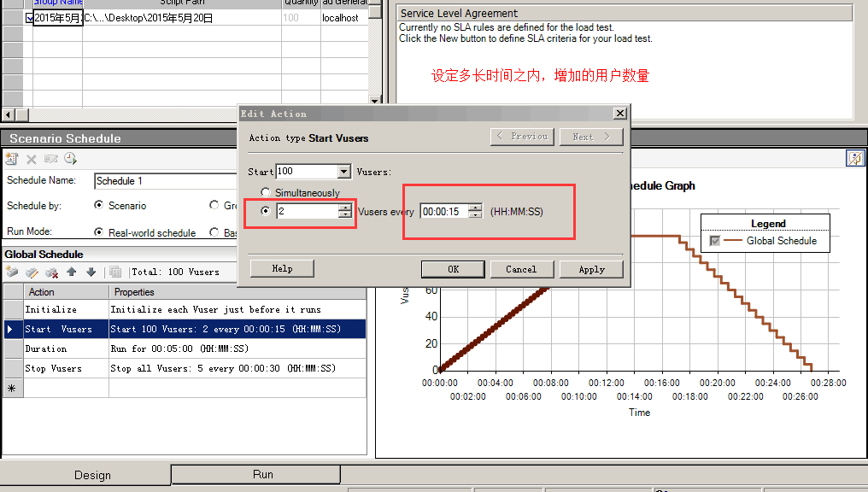The height and width of the screenshot is (492, 868).
Task: Click the Action column header
Action: point(66,291)
